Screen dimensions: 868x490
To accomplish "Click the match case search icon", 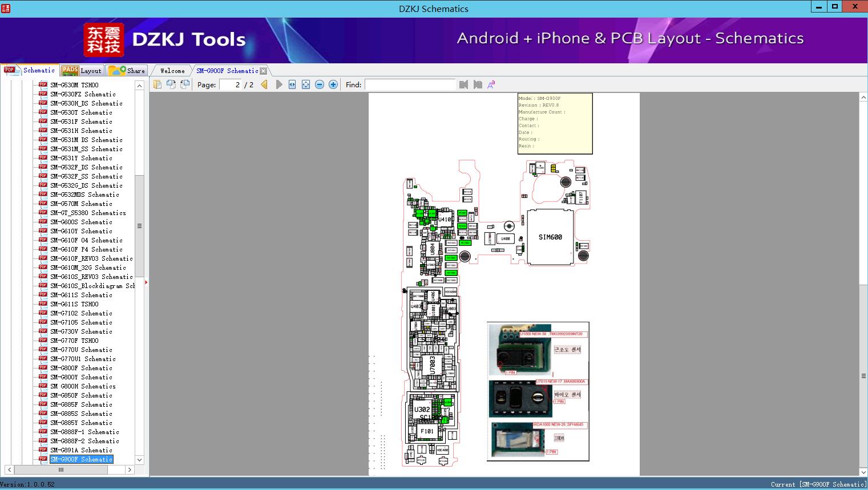I will coord(491,84).
